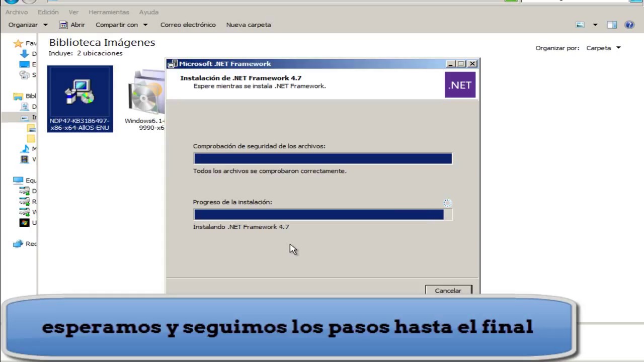The height and width of the screenshot is (362, 644).
Task: Select the NDP47-KB3186497 installer file
Action: [80, 99]
